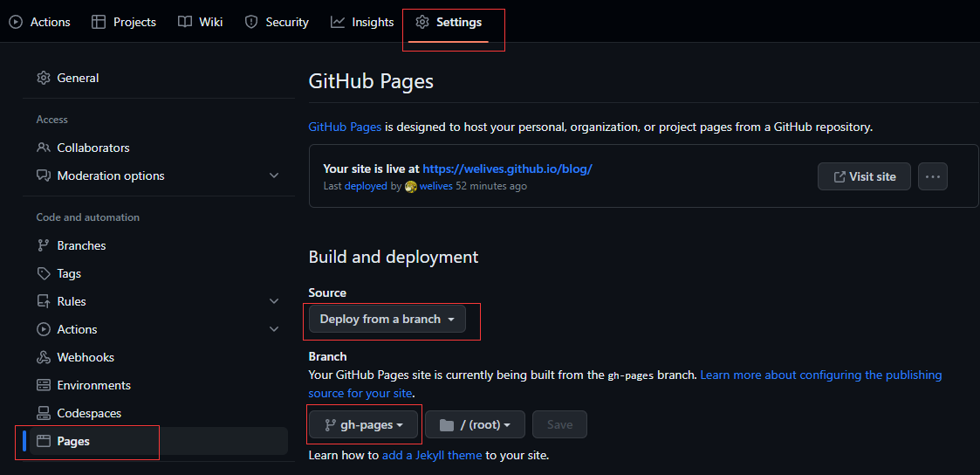
Task: Select the Settings tab
Action: [x=449, y=22]
